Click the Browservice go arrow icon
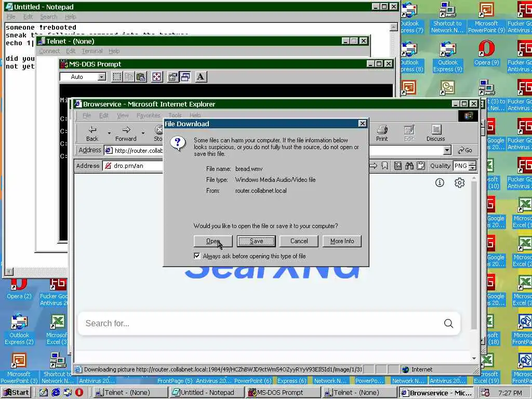 (373, 166)
